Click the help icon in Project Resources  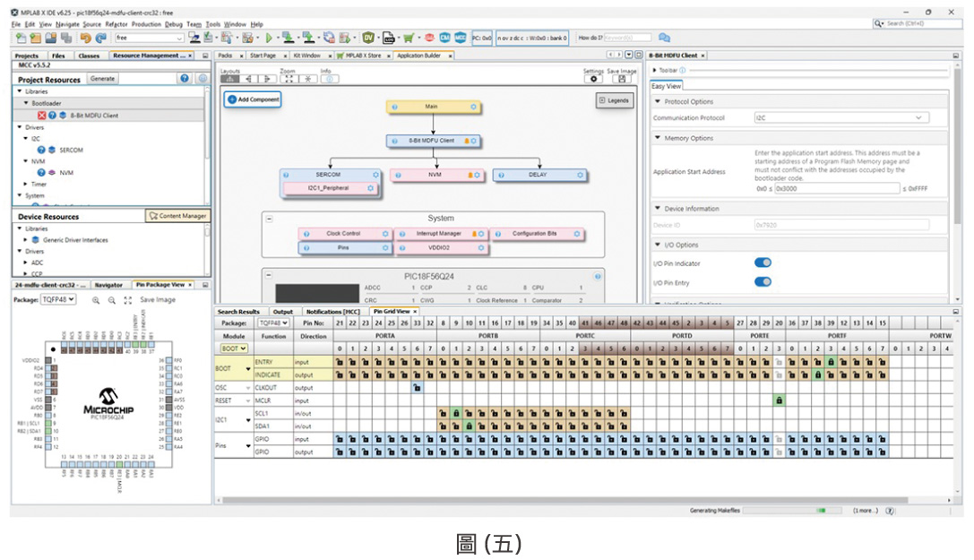[185, 79]
